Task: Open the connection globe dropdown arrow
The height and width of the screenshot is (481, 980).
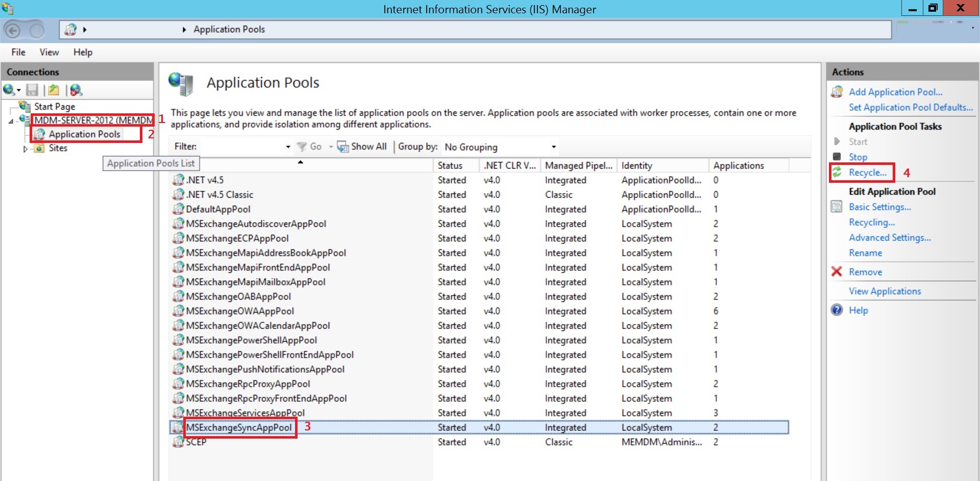Action: 19,90
